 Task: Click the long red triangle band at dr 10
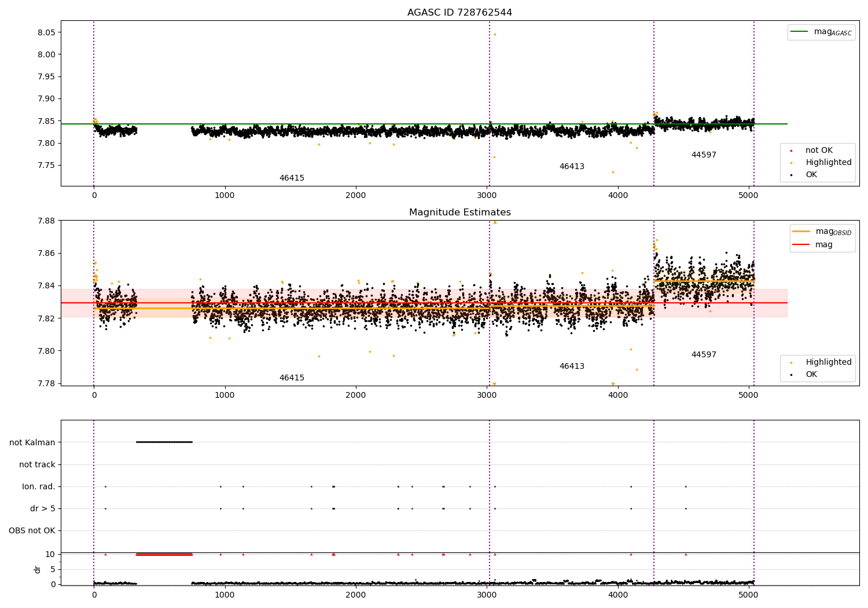tap(164, 554)
